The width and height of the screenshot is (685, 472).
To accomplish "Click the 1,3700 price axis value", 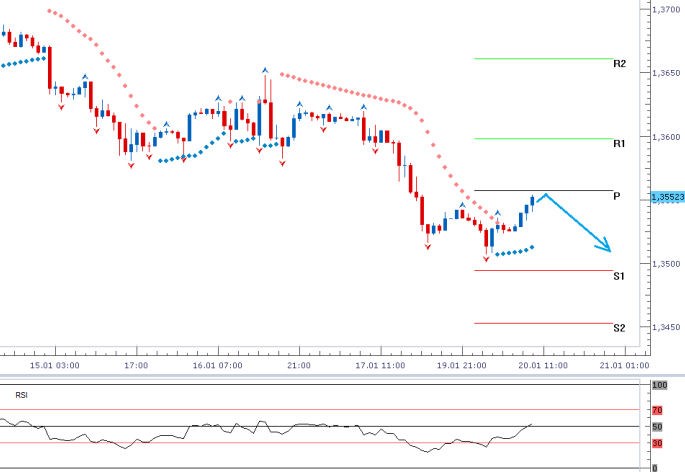I will pos(666,9).
